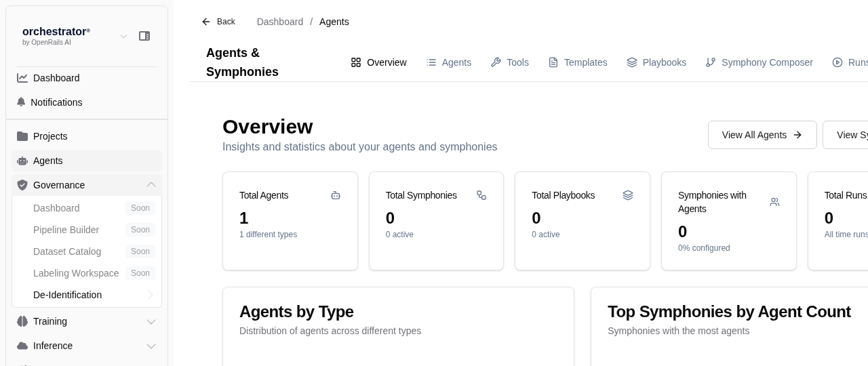Click the Symphonies with Agents users icon
Image resolution: width=868 pixels, height=366 pixels.
pos(774,202)
